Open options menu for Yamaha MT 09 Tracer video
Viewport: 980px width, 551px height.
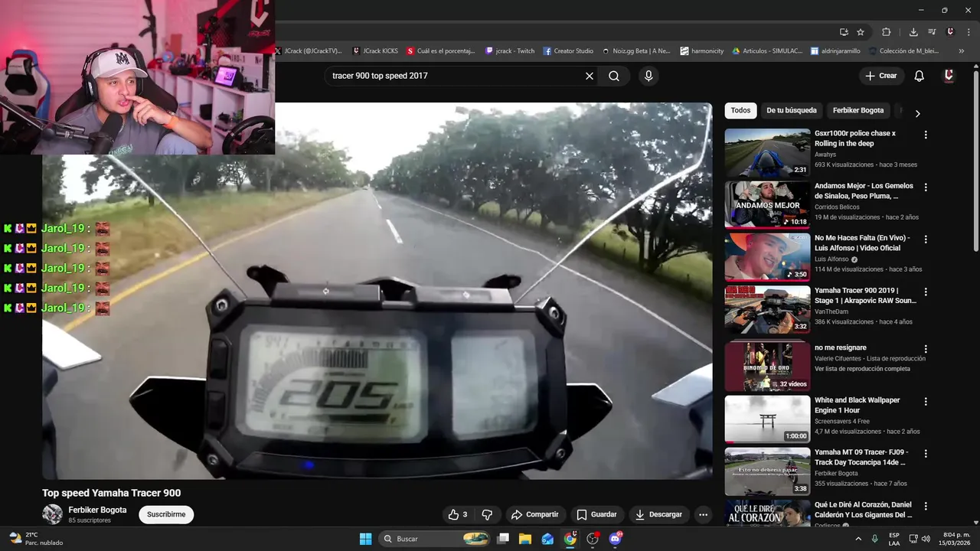tap(926, 454)
